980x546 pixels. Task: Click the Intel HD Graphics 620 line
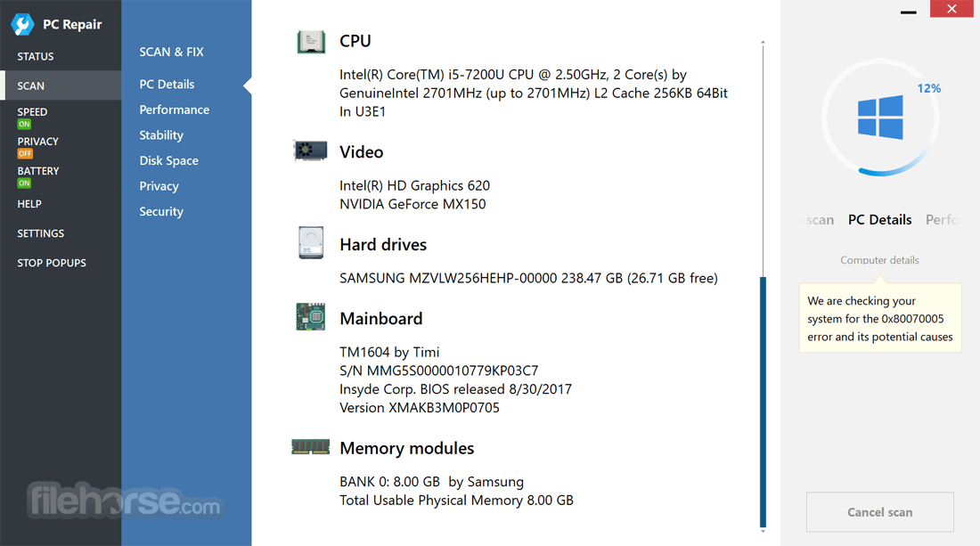coord(414,185)
